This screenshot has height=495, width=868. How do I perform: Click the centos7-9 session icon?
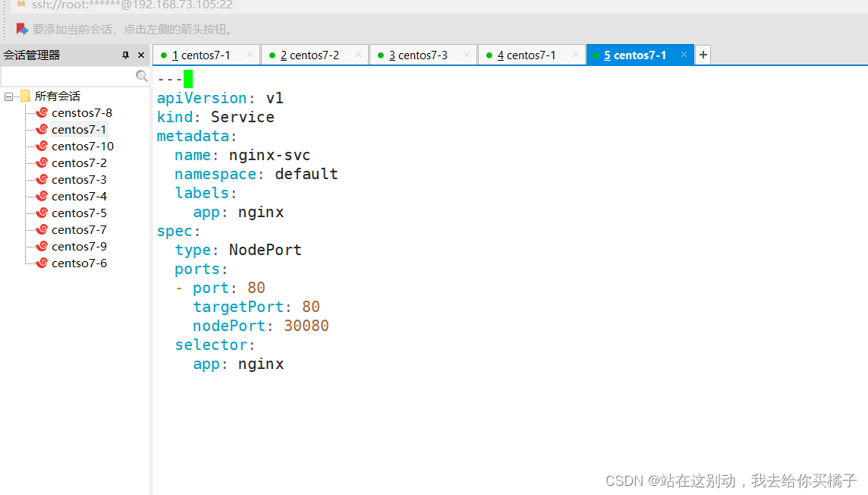coord(42,247)
